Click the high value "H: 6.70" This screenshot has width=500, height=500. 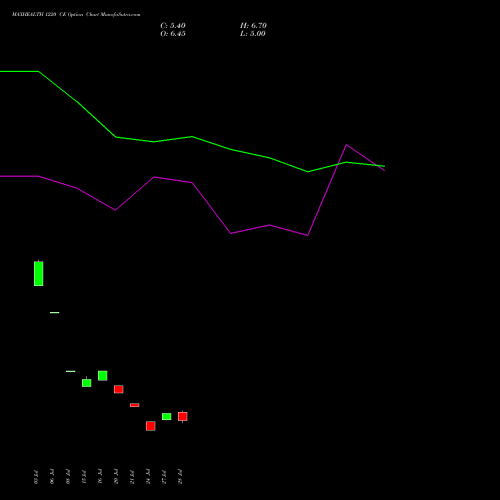point(253,26)
